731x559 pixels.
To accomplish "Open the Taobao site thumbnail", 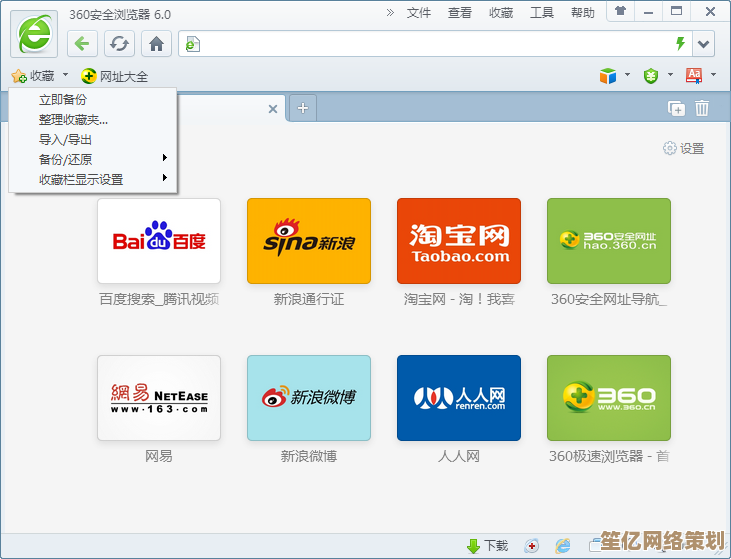I will tap(459, 241).
